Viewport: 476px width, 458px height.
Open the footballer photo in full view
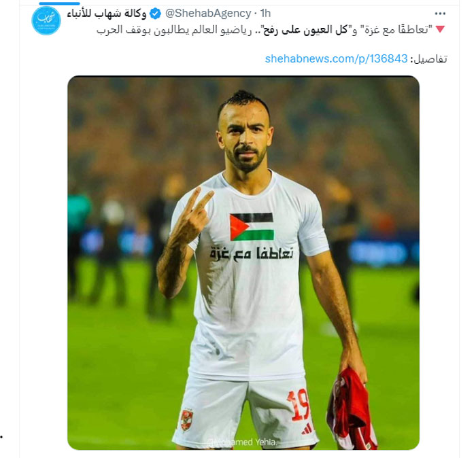(243, 263)
